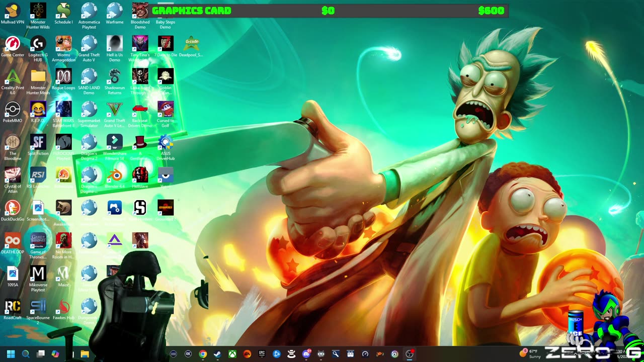Launch the Logitech G HUB icon

tap(38, 49)
